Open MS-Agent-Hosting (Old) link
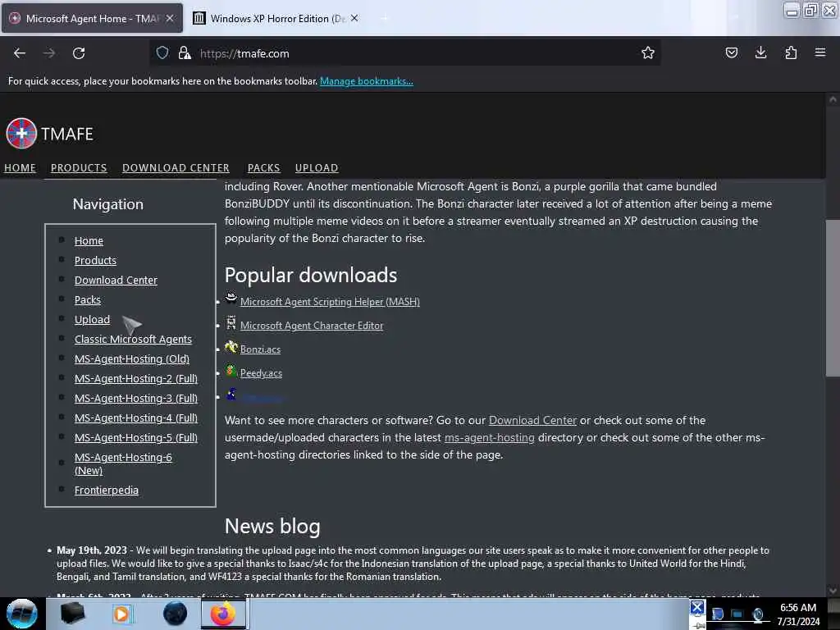The width and height of the screenshot is (840, 630). point(132,359)
